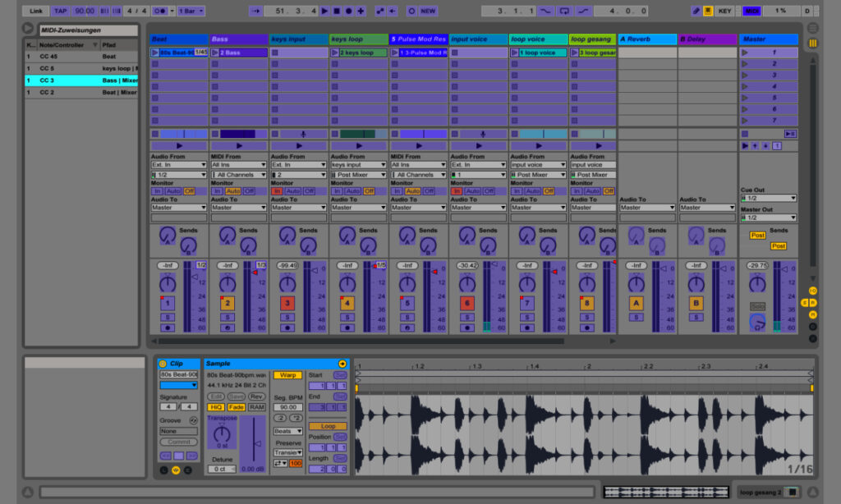Launch Master scene 4
The height and width of the screenshot is (504, 841).
click(745, 86)
